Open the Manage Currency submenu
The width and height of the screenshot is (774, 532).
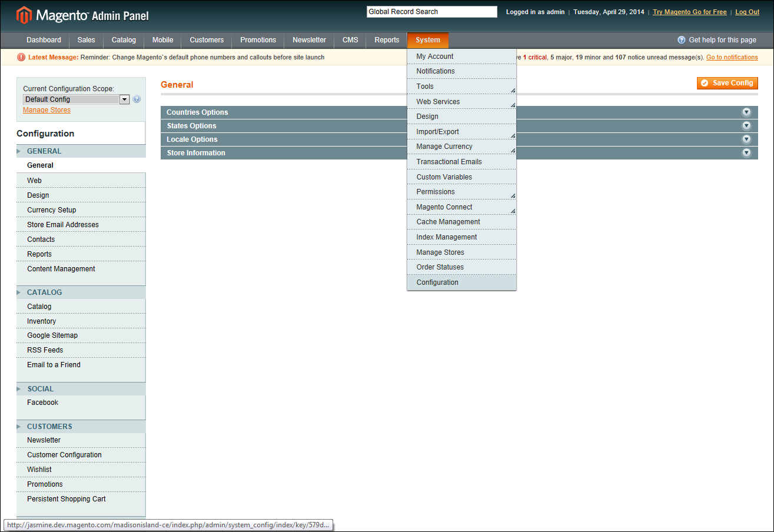pyautogui.click(x=461, y=147)
